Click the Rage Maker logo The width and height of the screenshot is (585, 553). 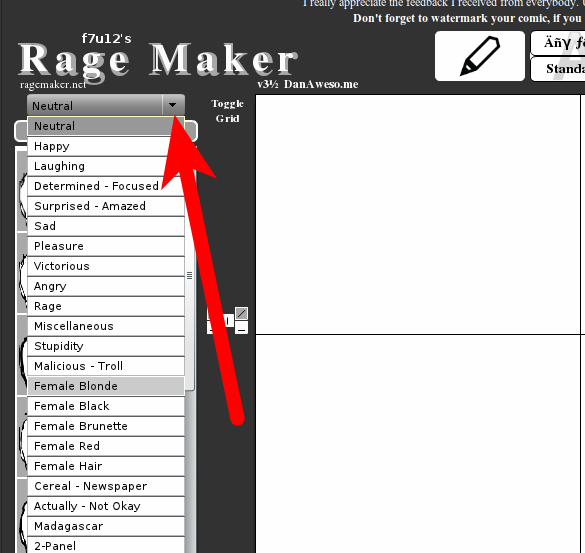click(x=158, y=59)
